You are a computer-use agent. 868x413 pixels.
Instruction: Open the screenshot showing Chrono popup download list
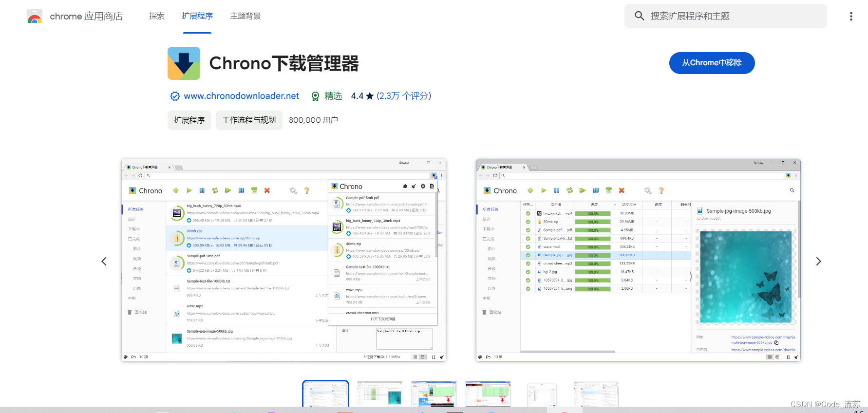[283, 260]
